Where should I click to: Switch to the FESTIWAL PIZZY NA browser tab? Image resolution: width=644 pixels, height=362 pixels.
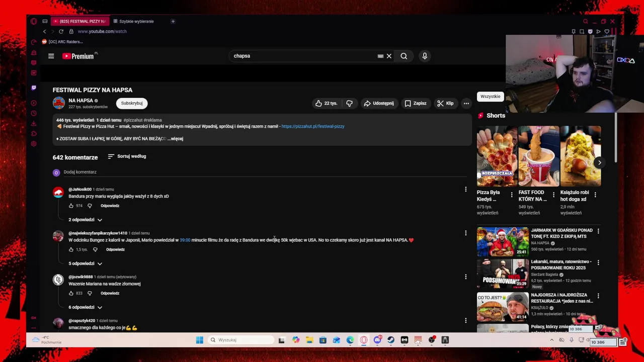click(79, 21)
